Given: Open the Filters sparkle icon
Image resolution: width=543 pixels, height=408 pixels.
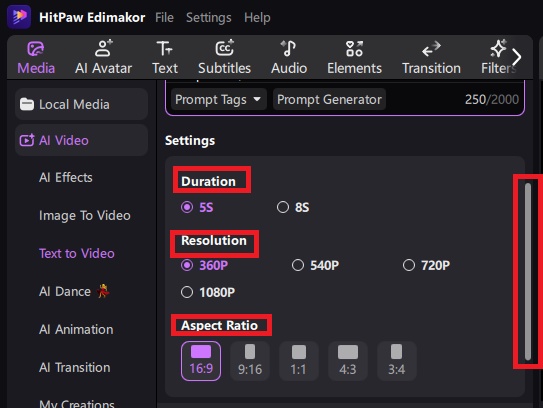Looking at the screenshot, I should tap(498, 48).
